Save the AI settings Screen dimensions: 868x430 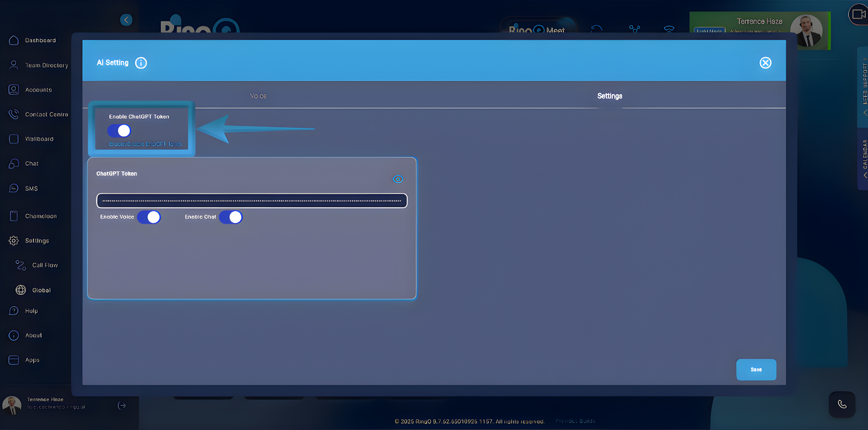[x=756, y=370]
